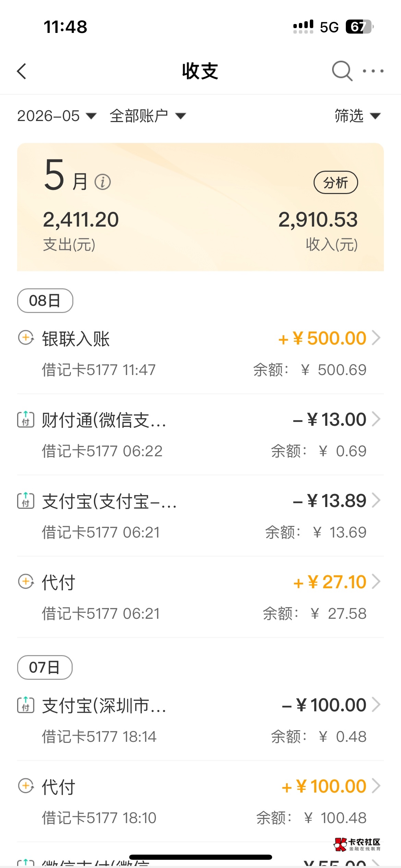
Task: Select the 08日 date label
Action: coord(45,301)
